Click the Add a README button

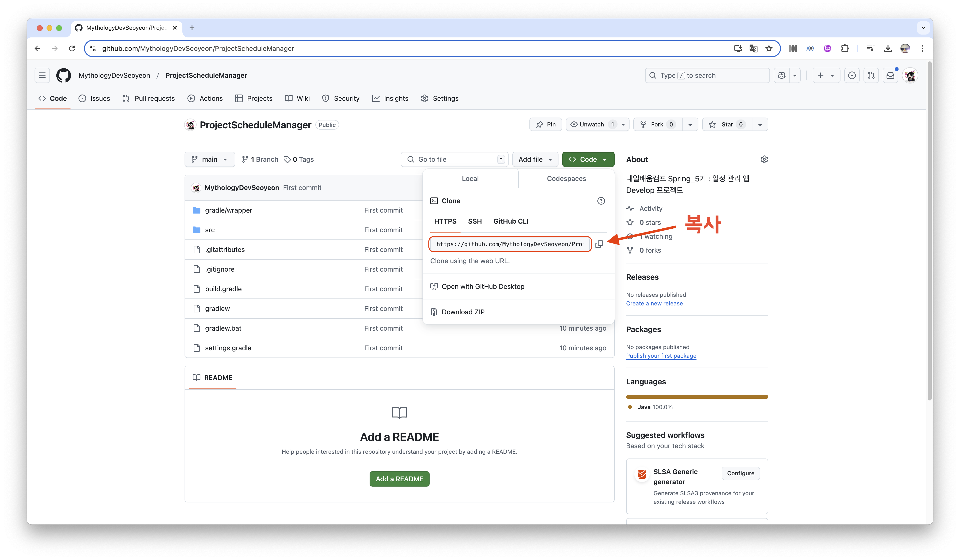click(399, 479)
